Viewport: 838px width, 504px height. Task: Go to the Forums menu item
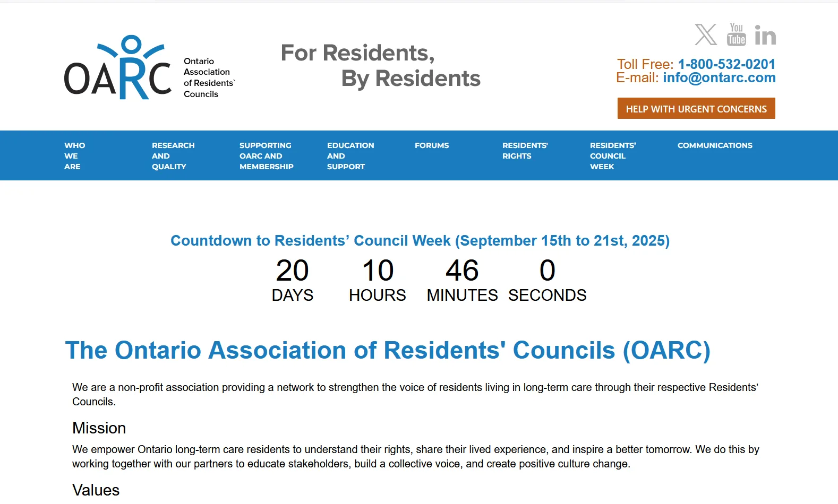point(432,145)
